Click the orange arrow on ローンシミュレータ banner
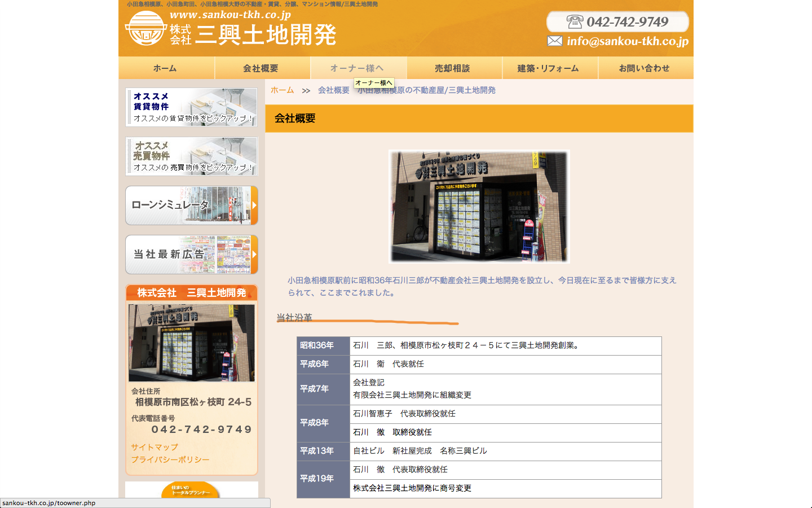Screen dimensions: 812x508 coord(254,205)
